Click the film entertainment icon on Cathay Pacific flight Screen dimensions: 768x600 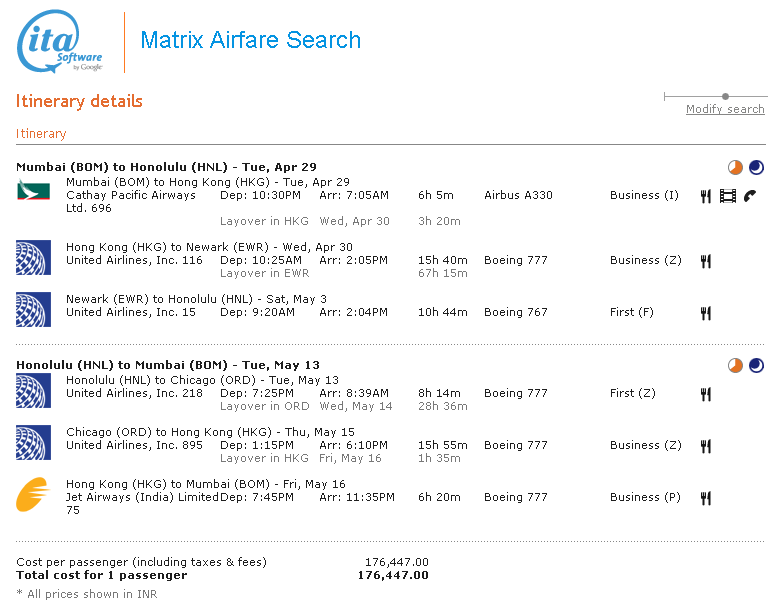click(727, 196)
